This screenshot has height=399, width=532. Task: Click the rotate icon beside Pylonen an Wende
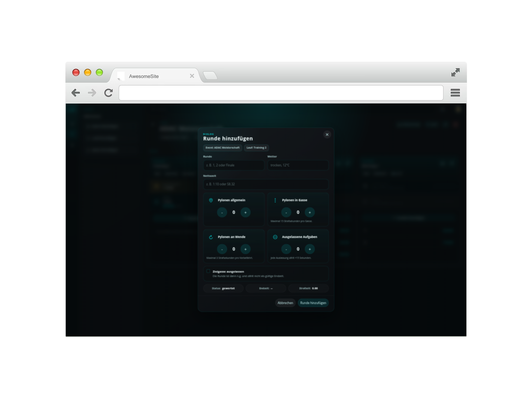pos(211,237)
